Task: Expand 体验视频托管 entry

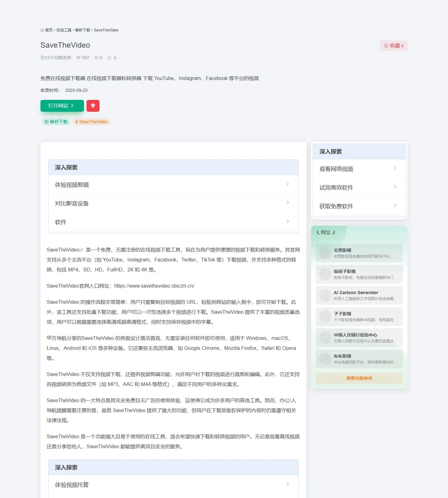Action: [173, 485]
